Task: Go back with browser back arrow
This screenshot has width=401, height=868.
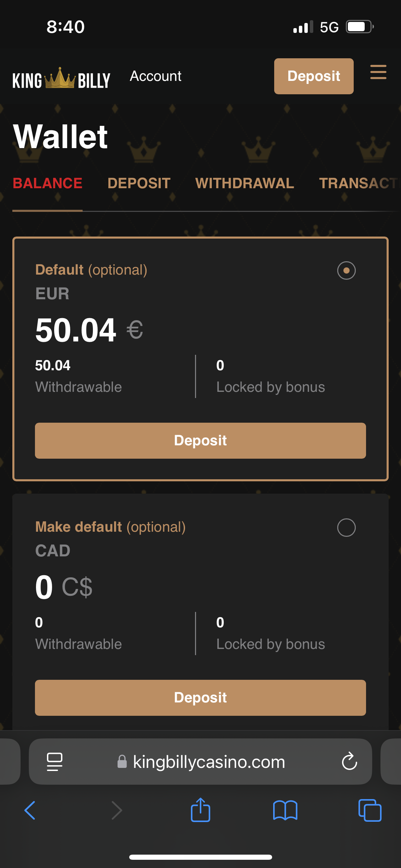Action: tap(30, 810)
